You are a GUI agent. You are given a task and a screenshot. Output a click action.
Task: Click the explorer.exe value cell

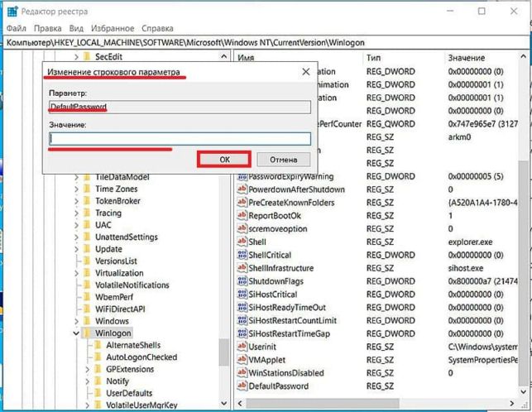click(x=470, y=242)
